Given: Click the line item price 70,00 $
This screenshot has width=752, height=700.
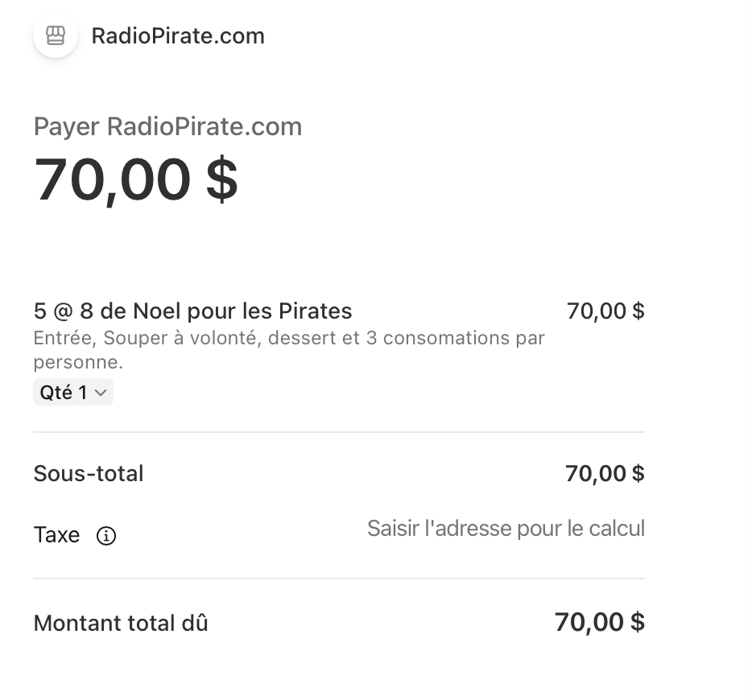Looking at the screenshot, I should 605,311.
